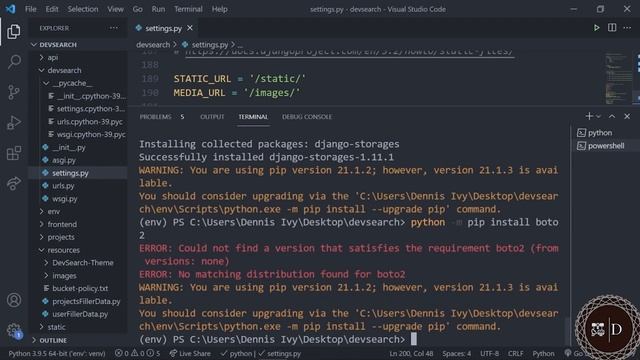Change Spaces: 4 indentation setting
This screenshot has width=640, height=360.
tap(456, 353)
